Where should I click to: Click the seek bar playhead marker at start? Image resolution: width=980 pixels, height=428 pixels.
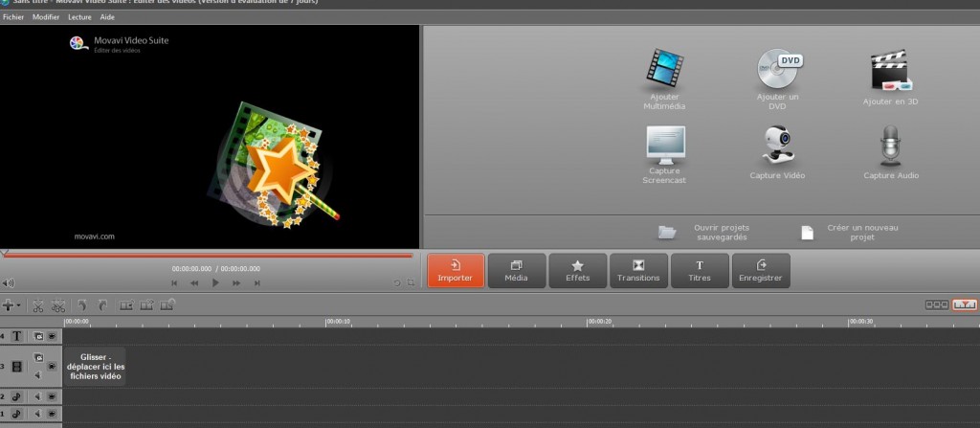click(x=5, y=254)
